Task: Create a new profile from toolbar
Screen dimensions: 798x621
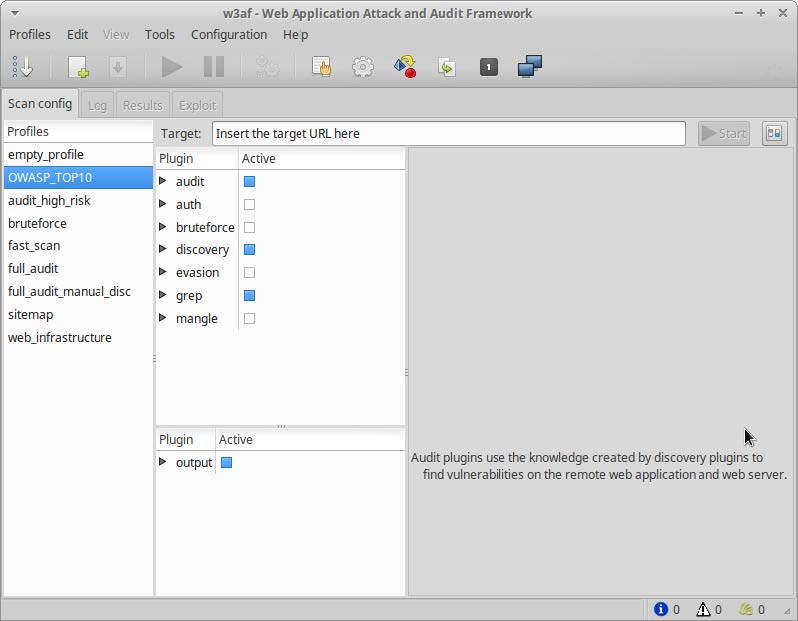Action: [x=78, y=67]
